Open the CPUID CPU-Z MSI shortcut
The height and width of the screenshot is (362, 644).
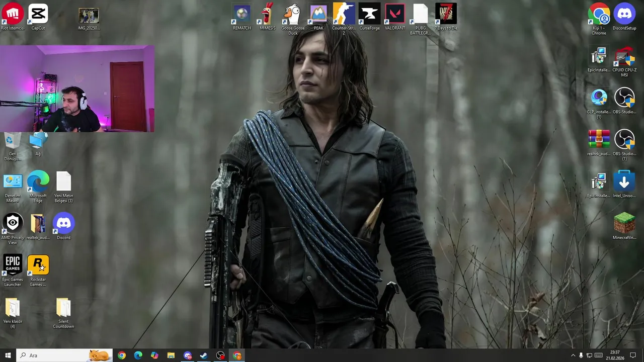[x=624, y=62]
